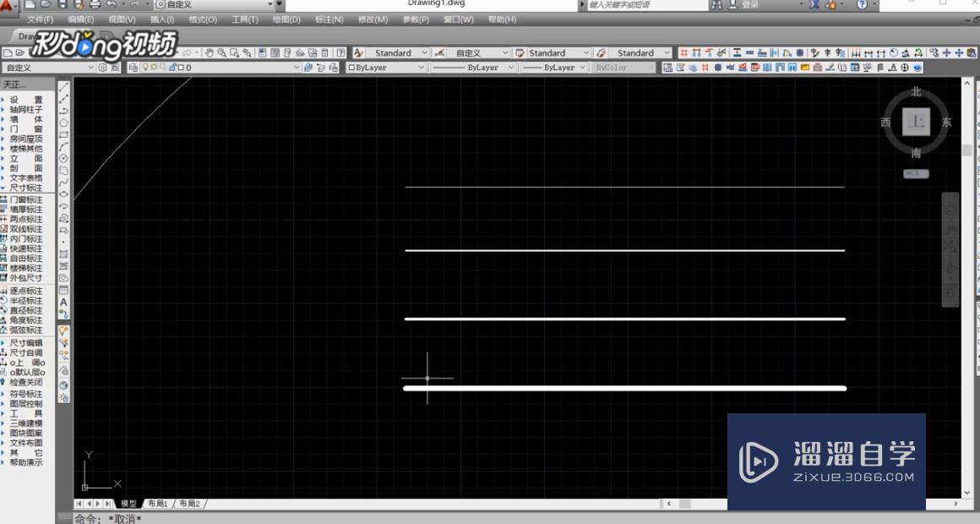Open the workspace 自定义 dropdown below toolbar
Screen dimensions: 980x524
[47, 68]
